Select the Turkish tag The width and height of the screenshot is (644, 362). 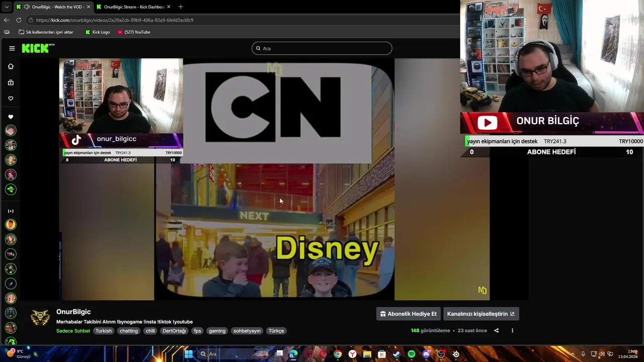tap(104, 331)
